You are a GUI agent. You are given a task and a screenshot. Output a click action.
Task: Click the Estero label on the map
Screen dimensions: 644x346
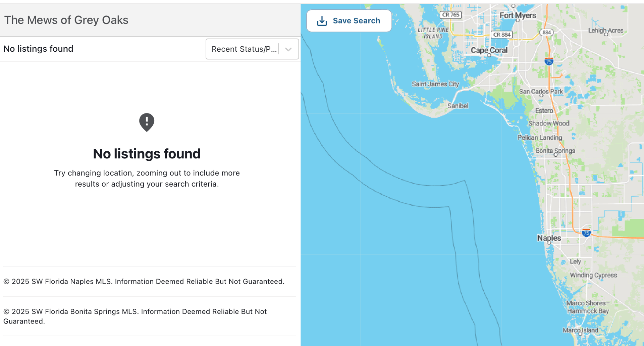tap(544, 111)
